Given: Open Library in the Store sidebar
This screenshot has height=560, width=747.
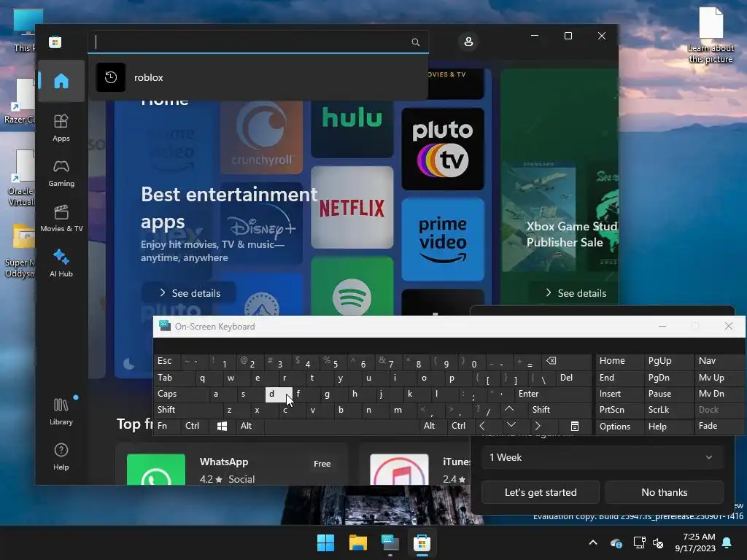Looking at the screenshot, I should [61, 411].
